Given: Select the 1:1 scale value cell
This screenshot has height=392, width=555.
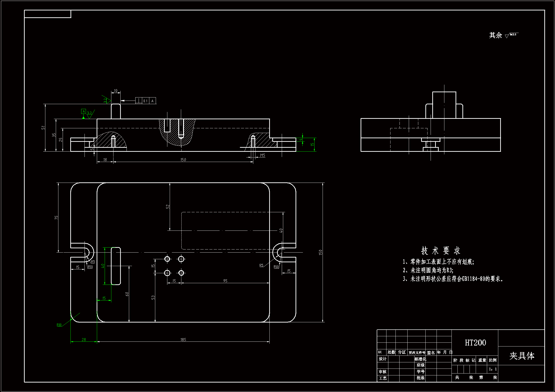Looking at the screenshot, I should click(x=493, y=369).
